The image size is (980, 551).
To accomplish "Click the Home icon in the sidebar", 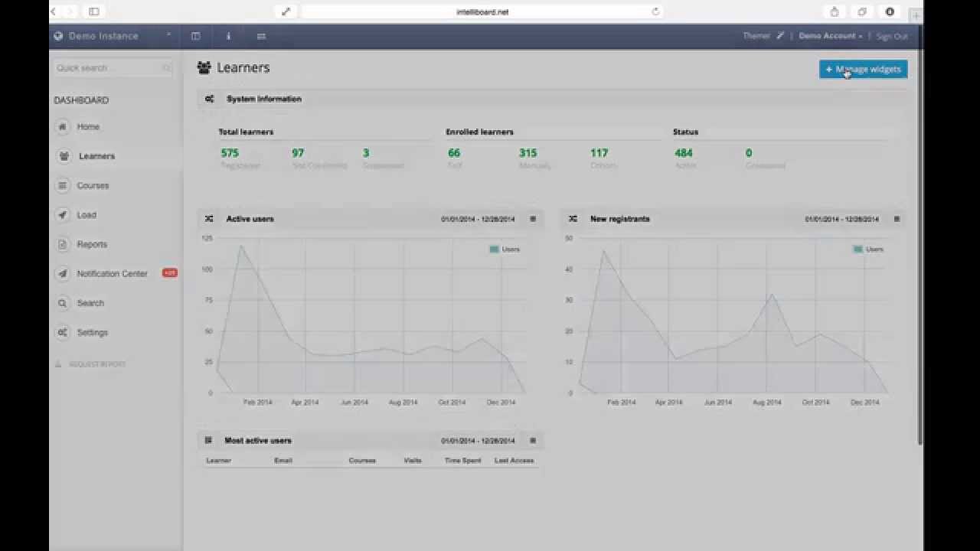I will pyautogui.click(x=63, y=127).
